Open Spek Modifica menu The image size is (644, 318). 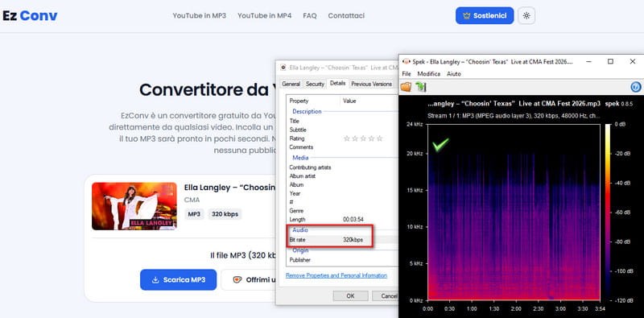pyautogui.click(x=429, y=74)
